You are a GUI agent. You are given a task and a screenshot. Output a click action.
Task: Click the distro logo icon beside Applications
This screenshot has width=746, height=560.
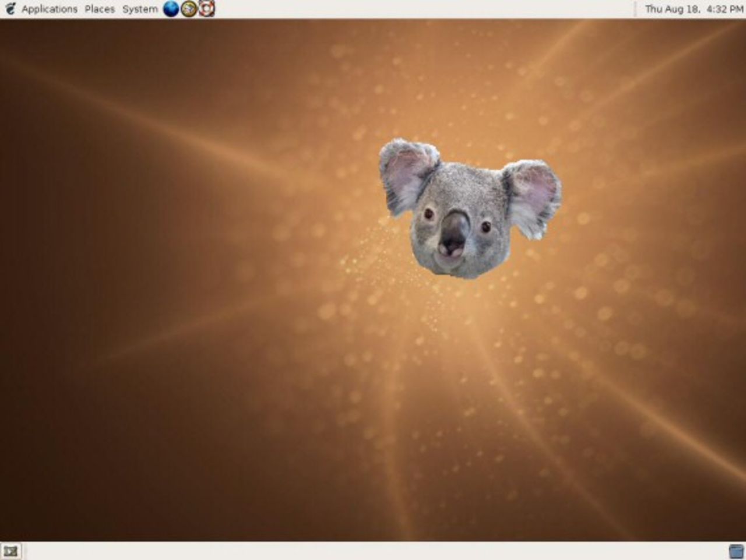[10, 9]
